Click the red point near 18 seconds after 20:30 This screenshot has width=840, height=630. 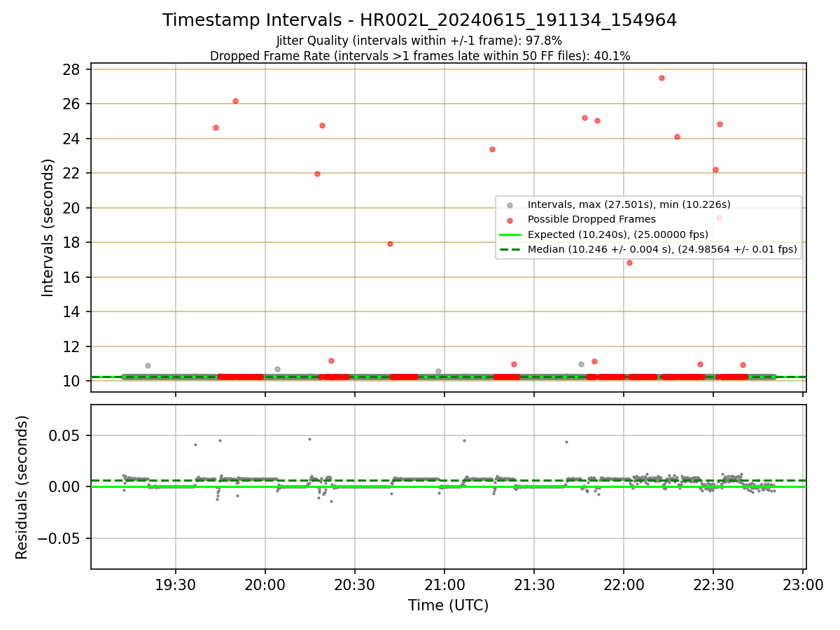390,244
